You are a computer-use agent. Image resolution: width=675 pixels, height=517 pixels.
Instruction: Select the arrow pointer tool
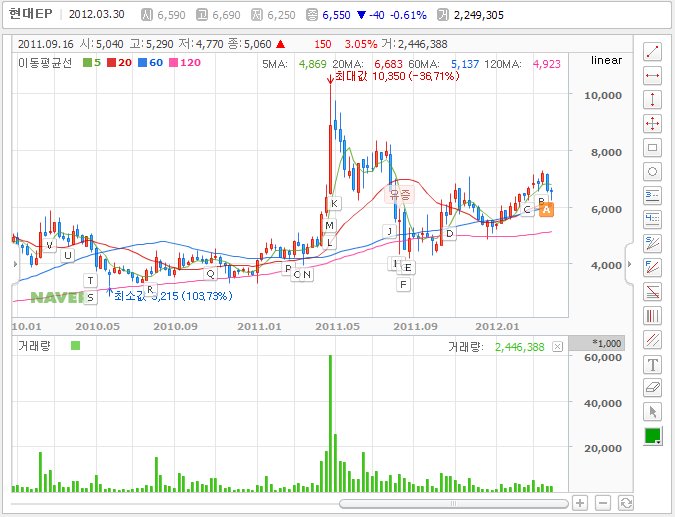coord(653,412)
